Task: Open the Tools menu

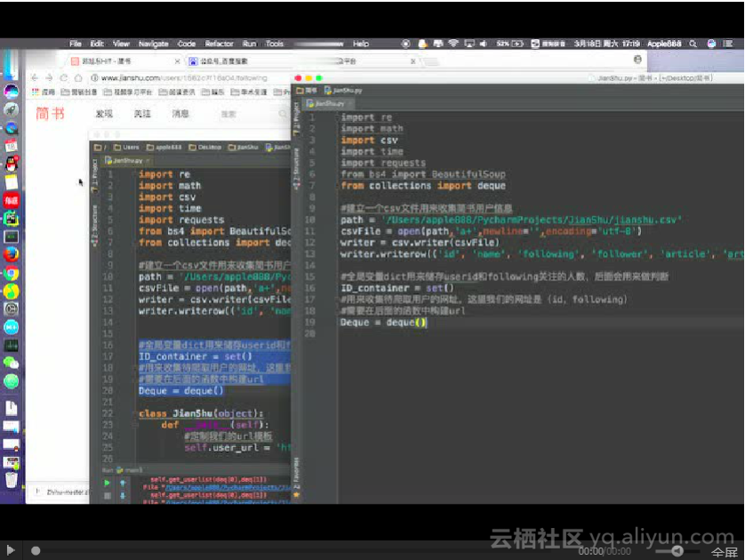Action: pos(275,44)
